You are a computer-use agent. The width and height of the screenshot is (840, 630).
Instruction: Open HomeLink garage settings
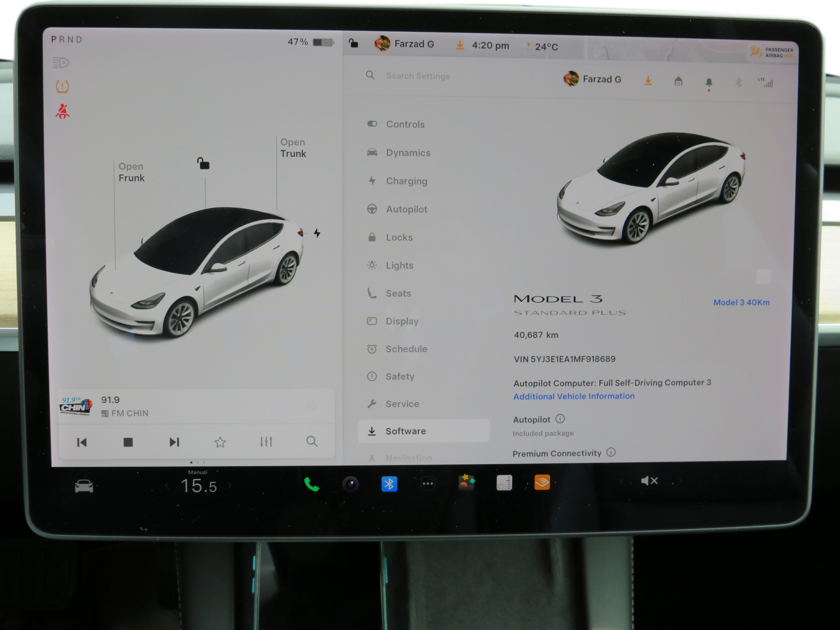click(x=679, y=81)
